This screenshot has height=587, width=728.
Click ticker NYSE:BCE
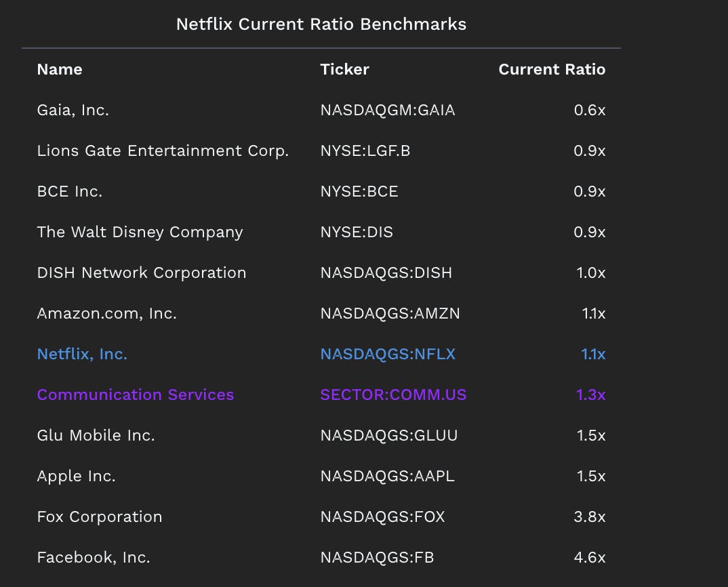point(359,191)
